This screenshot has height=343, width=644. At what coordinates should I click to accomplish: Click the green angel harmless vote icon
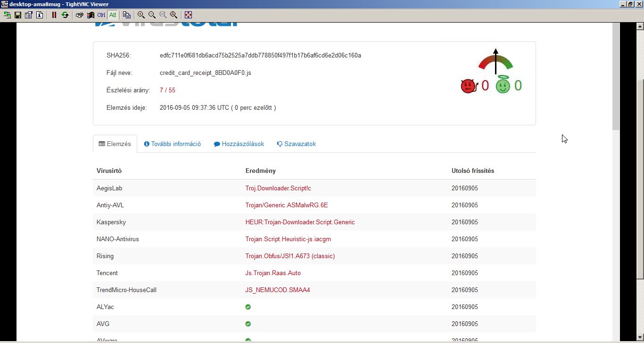pyautogui.click(x=503, y=85)
